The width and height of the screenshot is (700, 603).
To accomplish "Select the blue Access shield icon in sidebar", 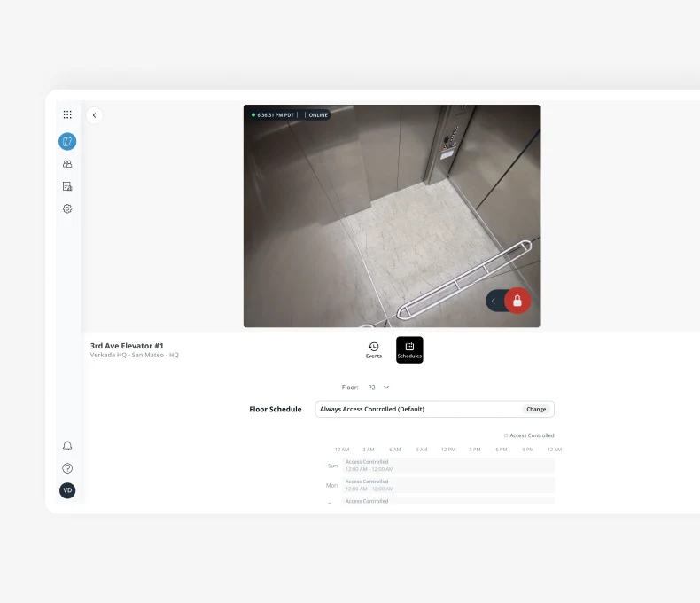I will [67, 142].
